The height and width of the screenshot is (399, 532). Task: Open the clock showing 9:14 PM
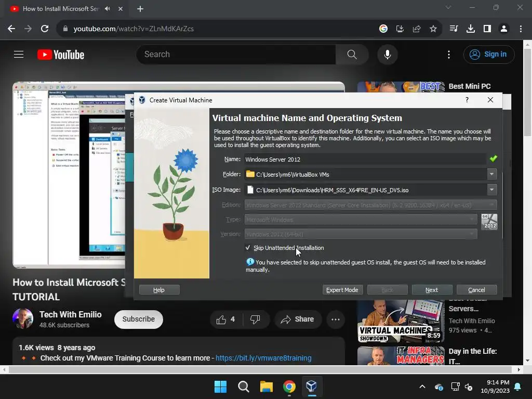495,387
